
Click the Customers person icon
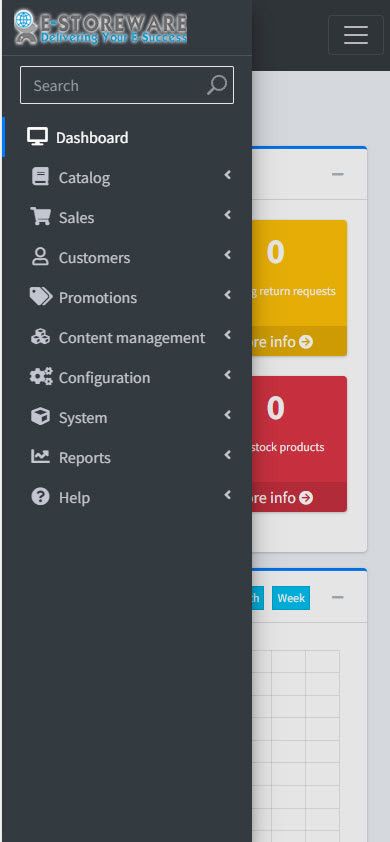click(40, 257)
